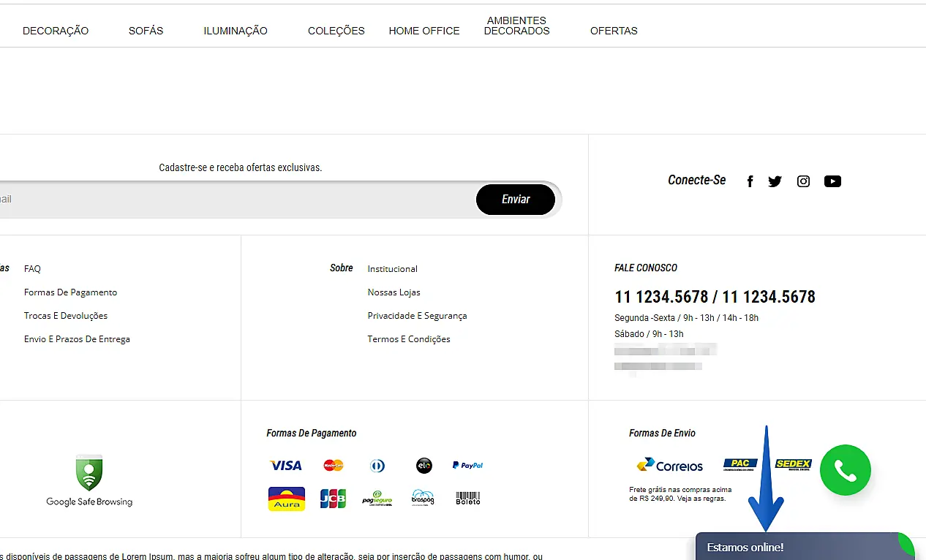The height and width of the screenshot is (560, 926).
Task: Click the green WhatsApp phone button
Action: pos(845,470)
